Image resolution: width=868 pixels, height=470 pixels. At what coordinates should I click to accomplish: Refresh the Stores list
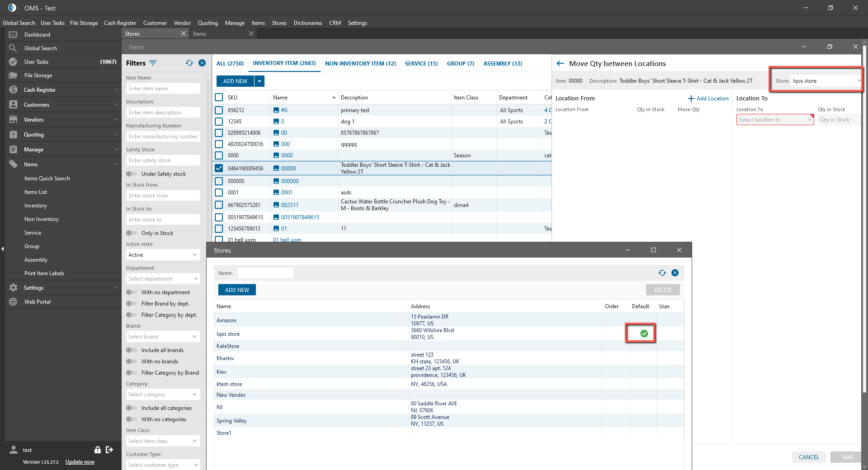(662, 273)
